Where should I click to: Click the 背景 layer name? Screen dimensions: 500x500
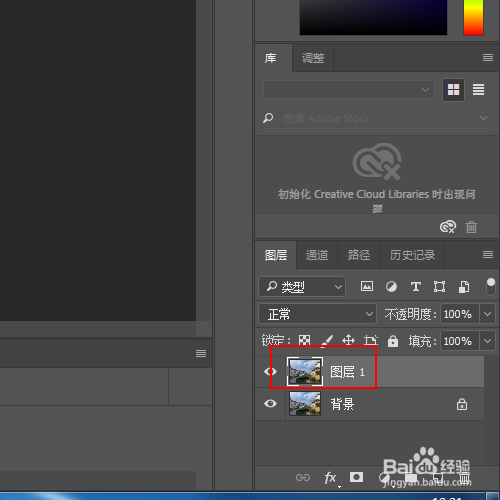tap(342, 404)
